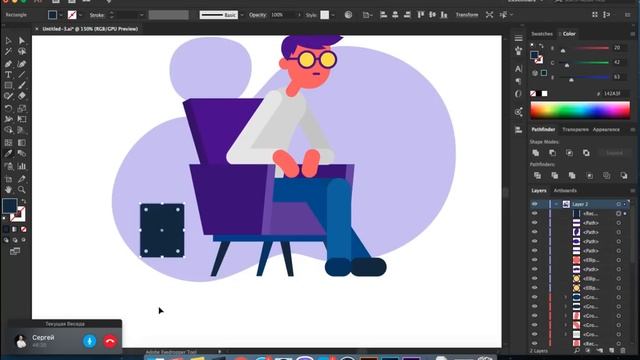Open the Basic brush definition dropdown

(242, 15)
